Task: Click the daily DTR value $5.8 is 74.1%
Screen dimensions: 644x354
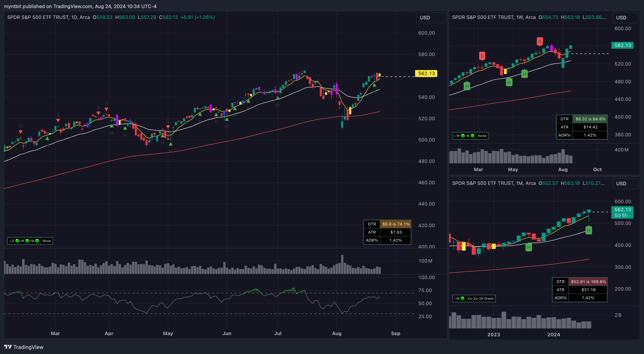Action: tap(396, 224)
